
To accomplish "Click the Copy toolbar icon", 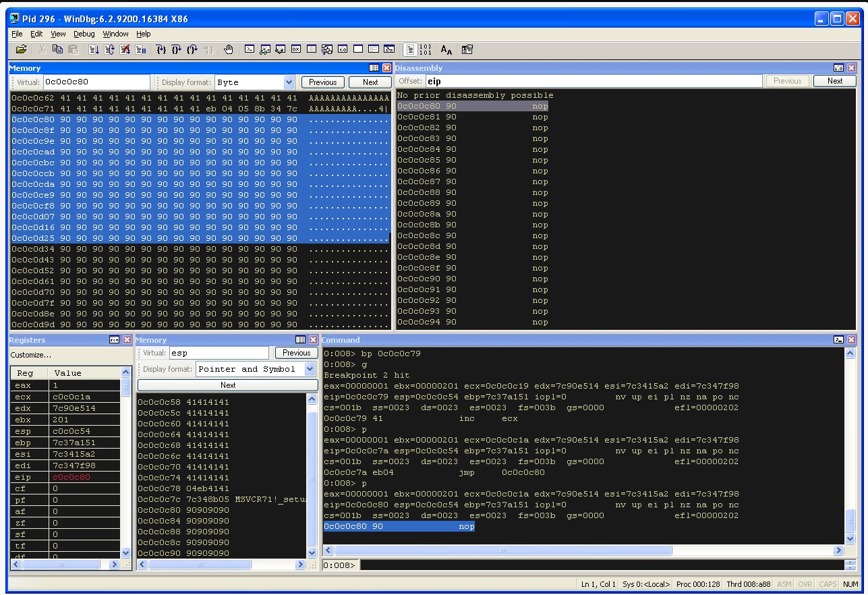I will 57,49.
